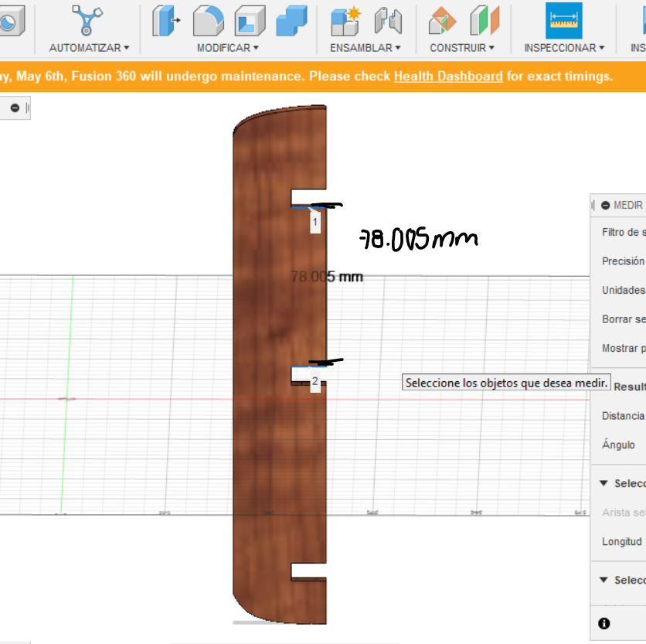
Task: Click the Filtro de selección option
Action: [x=624, y=232]
